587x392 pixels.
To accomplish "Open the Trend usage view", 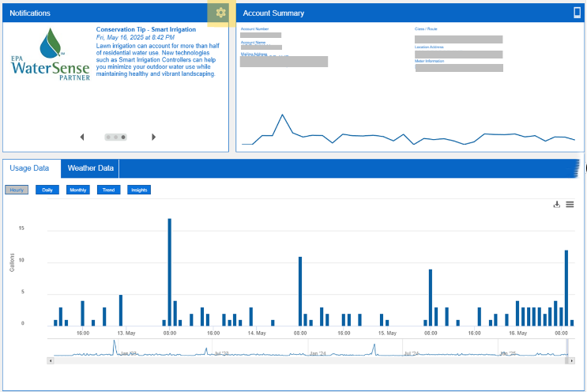I will pos(108,190).
